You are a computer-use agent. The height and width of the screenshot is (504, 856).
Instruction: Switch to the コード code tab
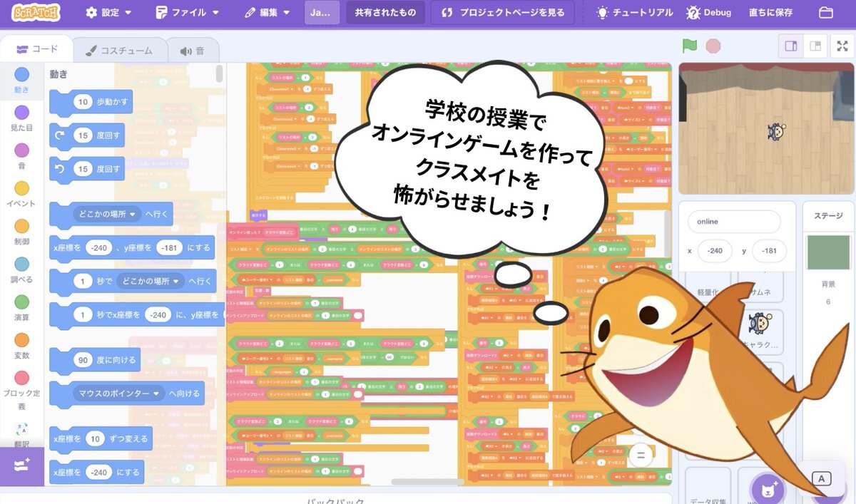(36, 49)
